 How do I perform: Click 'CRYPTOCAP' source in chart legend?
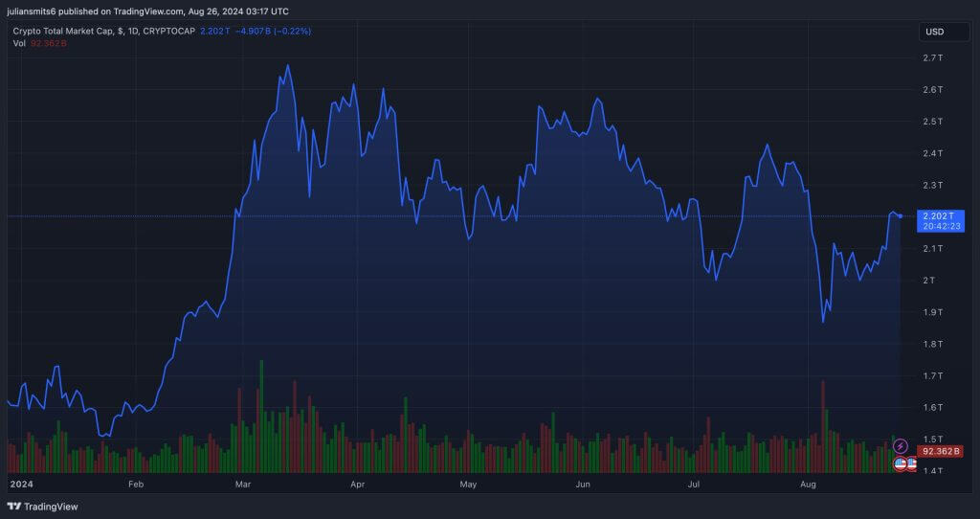[168, 32]
